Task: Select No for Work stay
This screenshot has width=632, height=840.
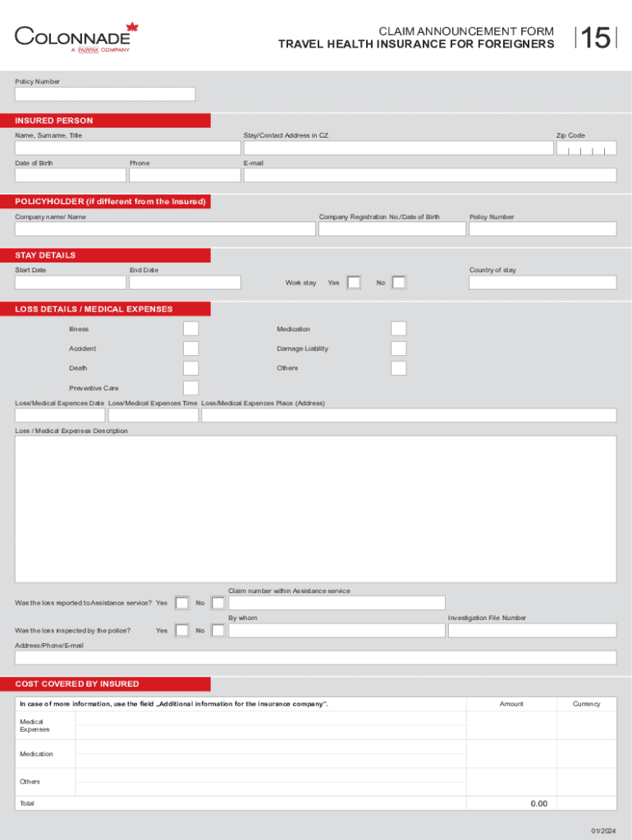Action: 398,283
